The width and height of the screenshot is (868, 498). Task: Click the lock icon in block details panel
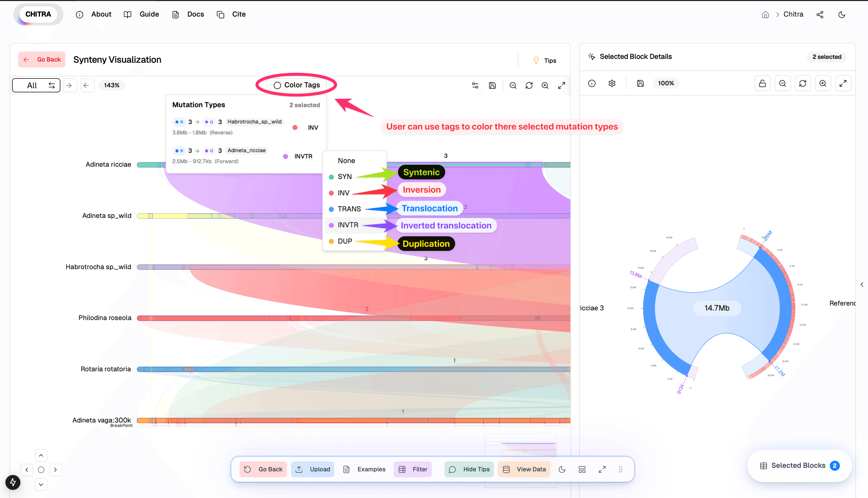click(762, 83)
